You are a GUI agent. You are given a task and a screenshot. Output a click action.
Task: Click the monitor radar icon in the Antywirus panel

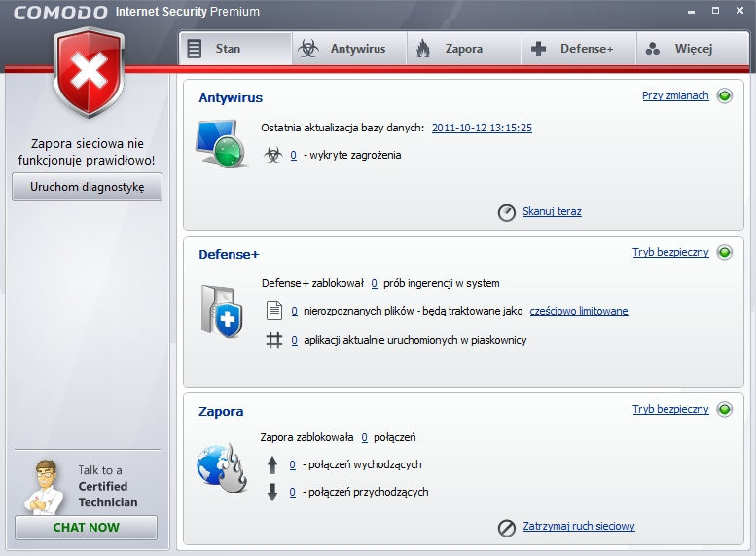click(x=221, y=143)
